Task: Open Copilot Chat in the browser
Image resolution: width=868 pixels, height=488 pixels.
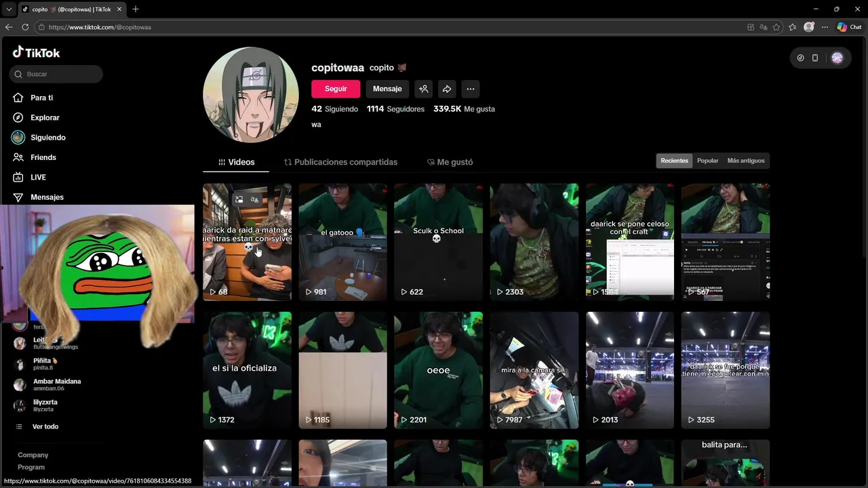Action: click(x=849, y=27)
